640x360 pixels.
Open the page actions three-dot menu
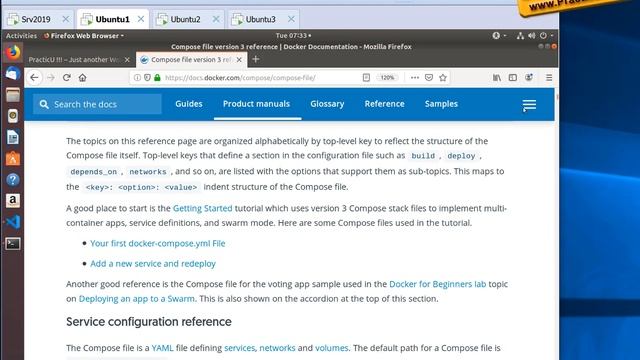point(415,78)
